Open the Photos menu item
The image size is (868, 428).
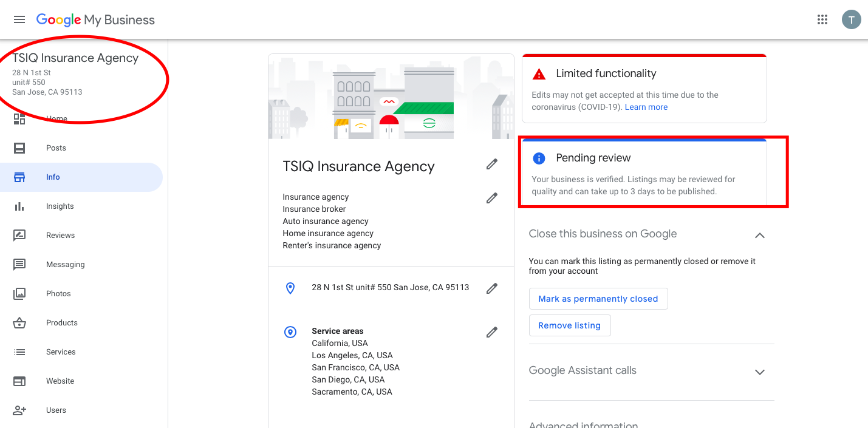(81, 294)
